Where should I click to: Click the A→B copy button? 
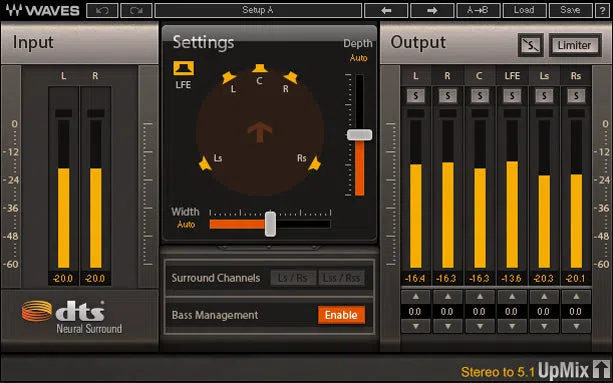point(478,11)
